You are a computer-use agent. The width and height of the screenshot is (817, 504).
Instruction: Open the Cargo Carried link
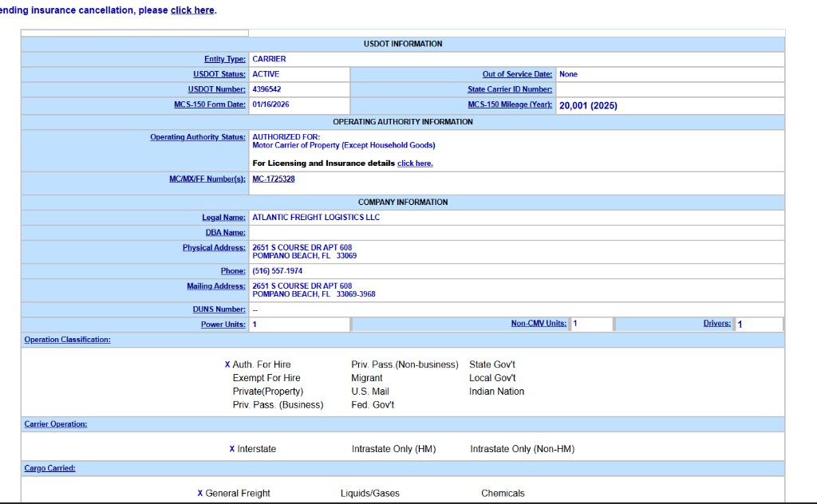coord(49,468)
